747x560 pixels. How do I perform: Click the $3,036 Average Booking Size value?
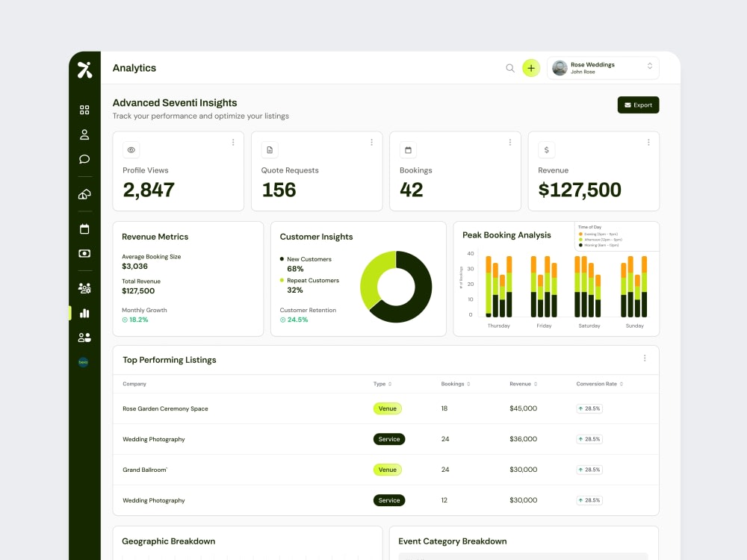click(134, 267)
